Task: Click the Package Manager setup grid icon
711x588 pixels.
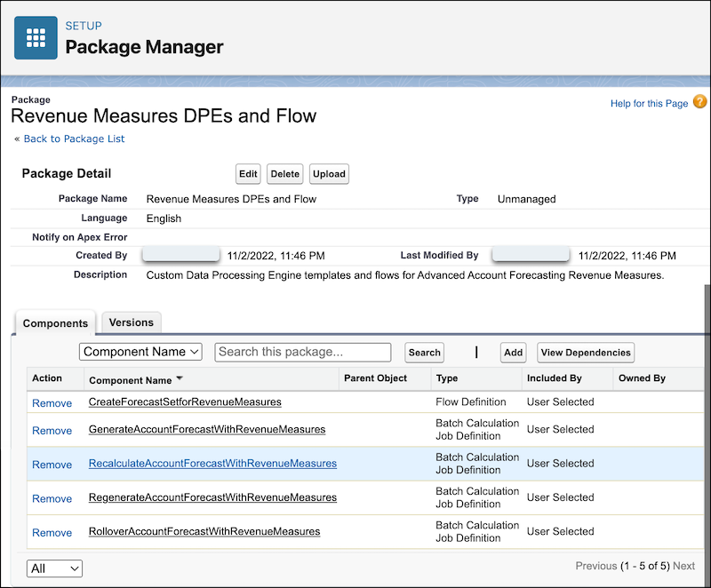Action: (36, 38)
